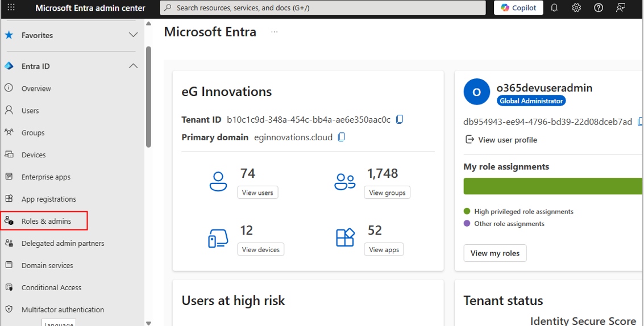The height and width of the screenshot is (326, 644).
Task: Click the green role assignments bar
Action: [x=552, y=186]
